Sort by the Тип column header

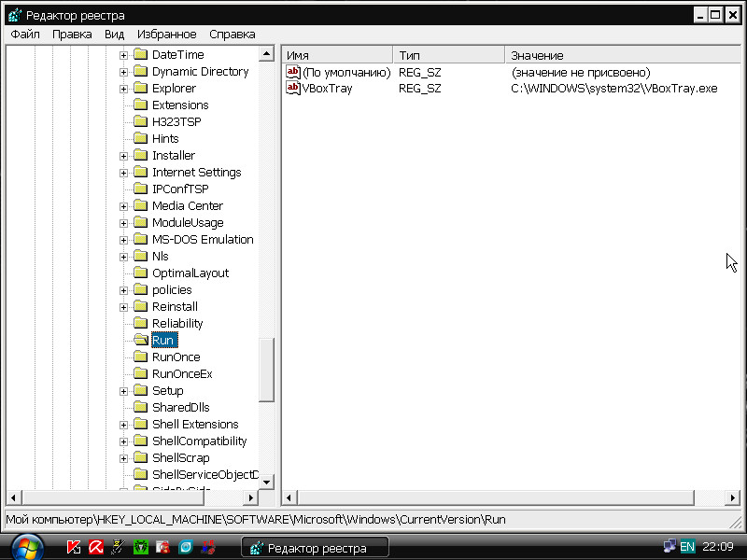[x=449, y=55]
